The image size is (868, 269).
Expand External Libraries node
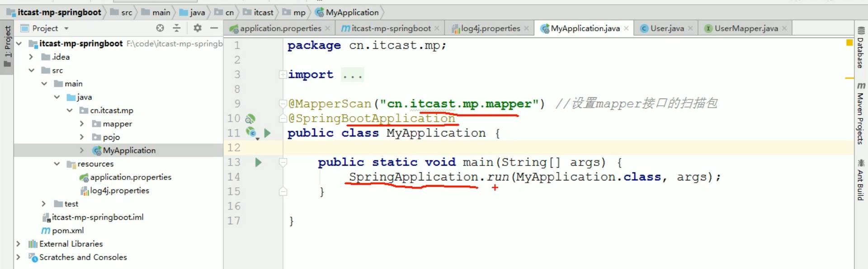pyautogui.click(x=18, y=244)
